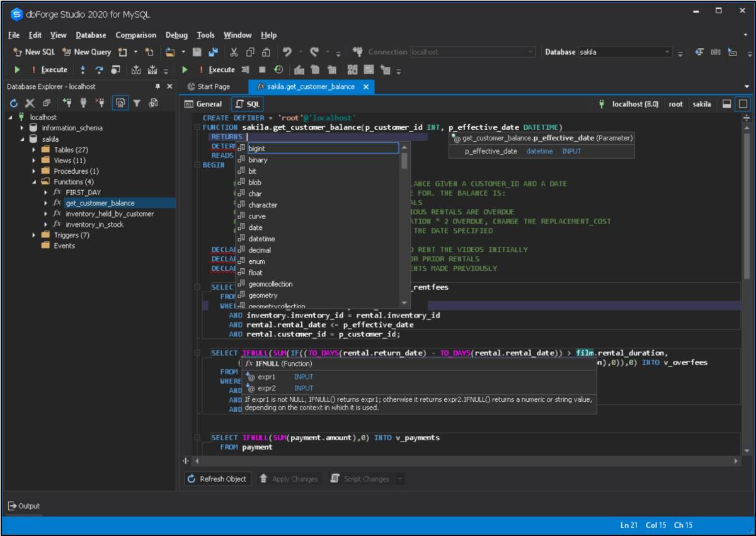
Task: Open the Debug menu
Action: 178,35
